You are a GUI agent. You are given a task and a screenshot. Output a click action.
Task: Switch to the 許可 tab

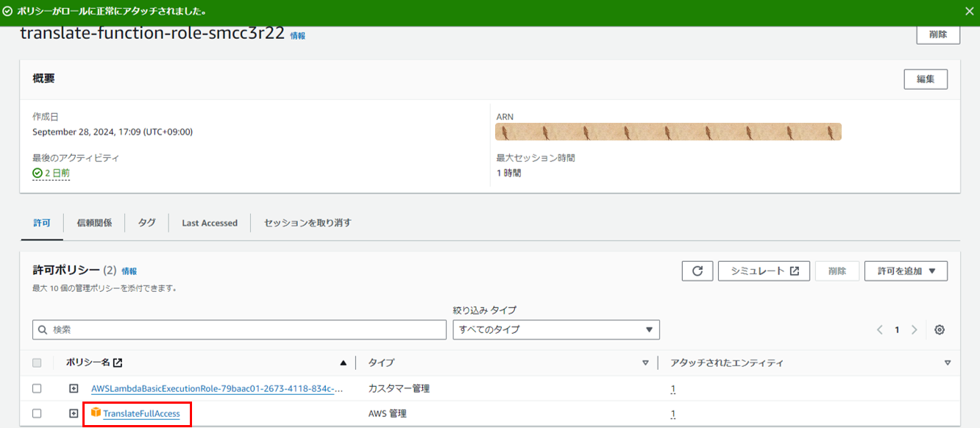click(42, 223)
